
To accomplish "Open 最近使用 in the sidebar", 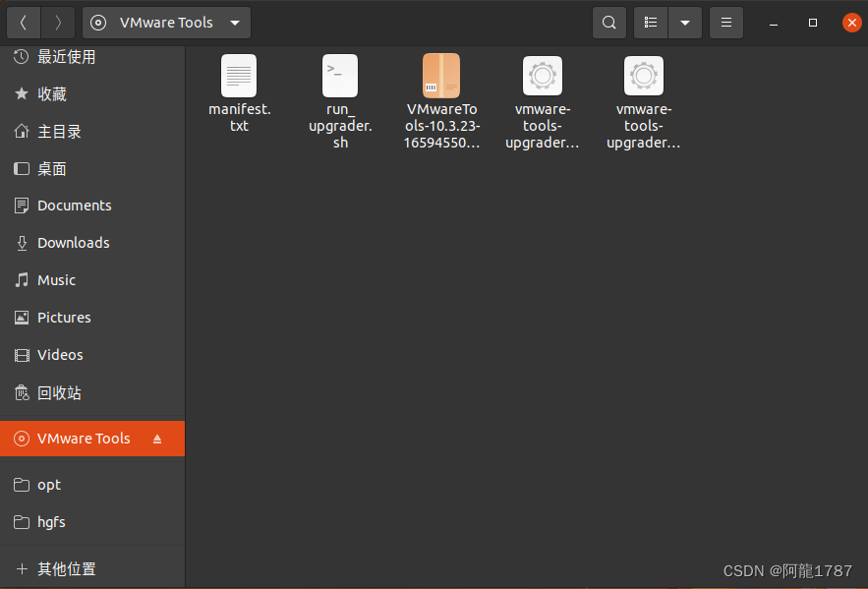I will tap(92, 56).
